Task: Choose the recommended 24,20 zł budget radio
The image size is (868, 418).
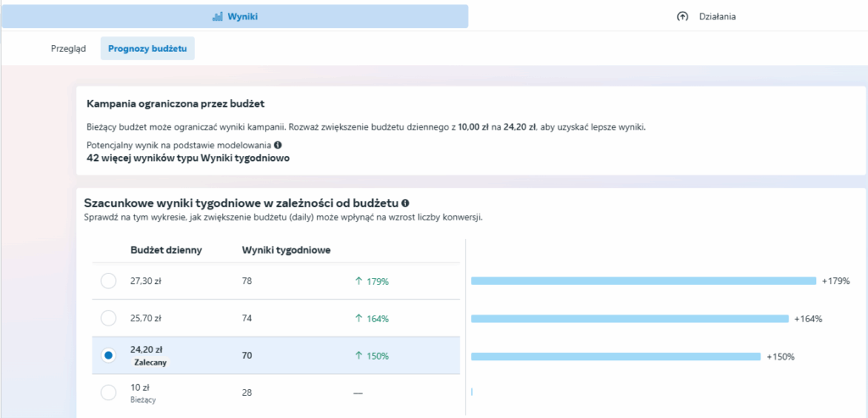Action: point(108,355)
